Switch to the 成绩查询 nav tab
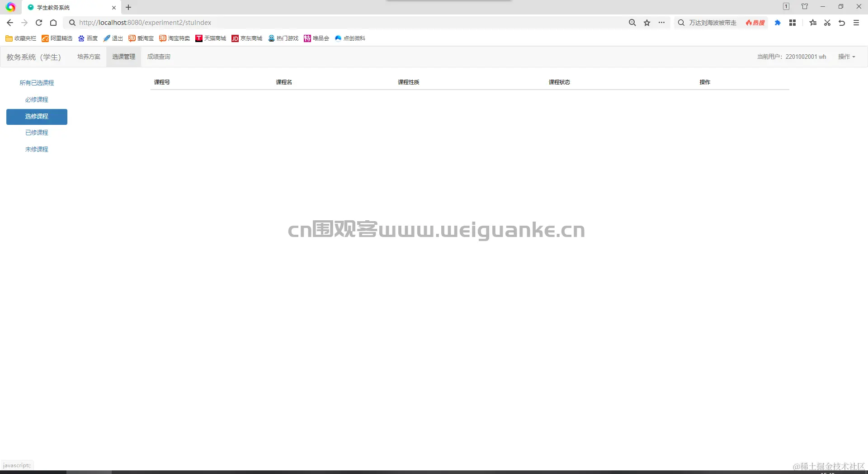Viewport: 868px width, 474px height. click(x=159, y=57)
